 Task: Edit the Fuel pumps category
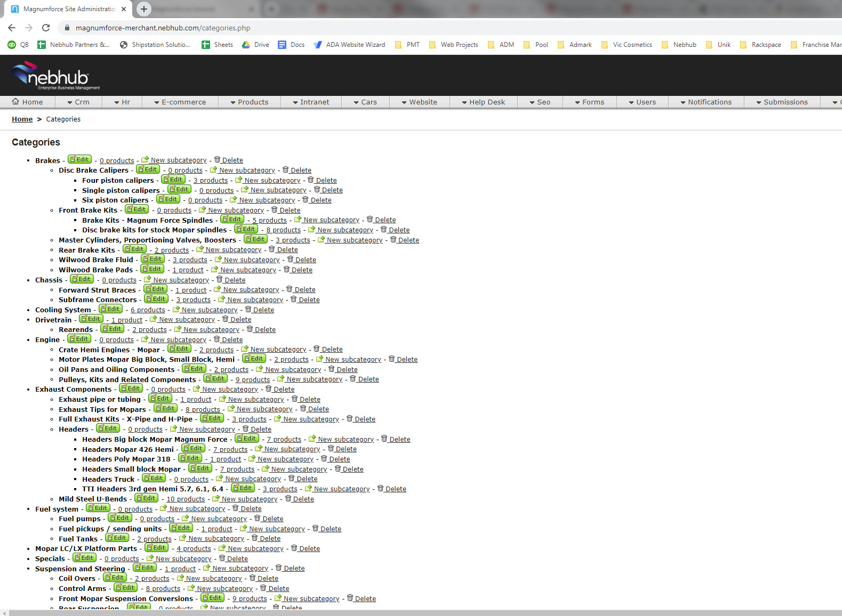pyautogui.click(x=120, y=518)
